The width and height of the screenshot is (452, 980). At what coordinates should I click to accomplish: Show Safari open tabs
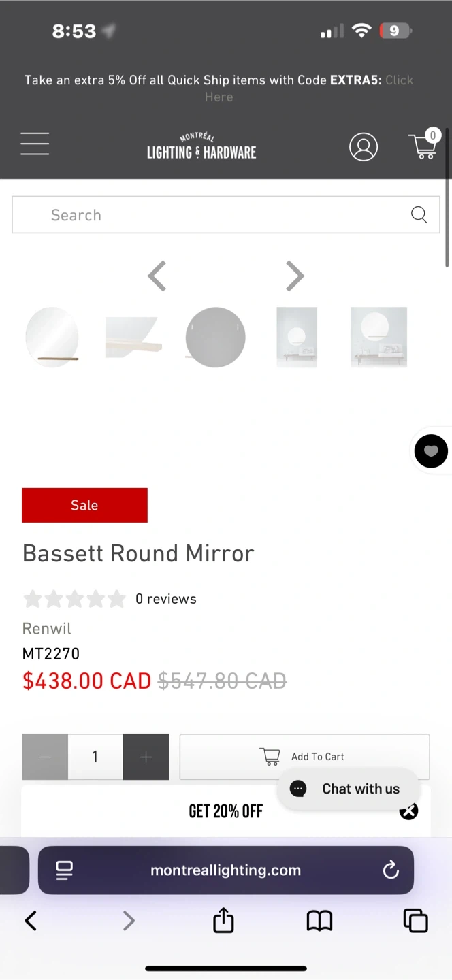[x=415, y=921]
